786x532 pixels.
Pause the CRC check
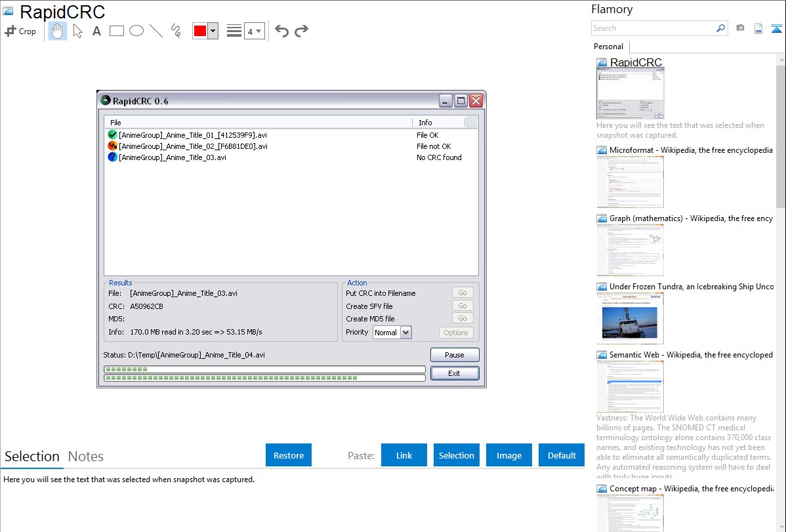coord(455,355)
